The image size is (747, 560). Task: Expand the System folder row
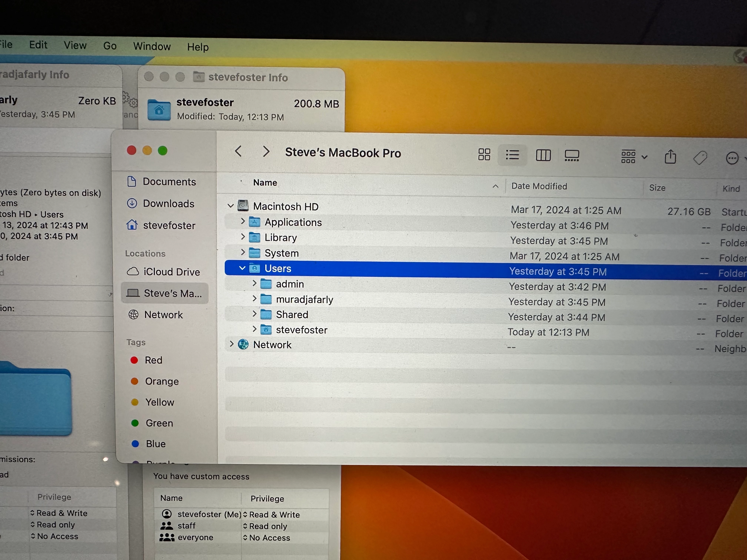[x=243, y=252]
